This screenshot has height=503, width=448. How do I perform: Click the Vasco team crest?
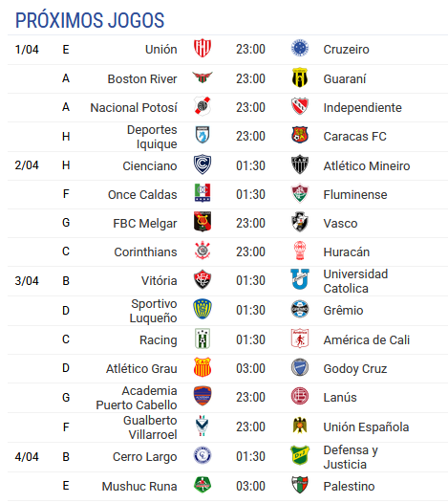pyautogui.click(x=300, y=222)
